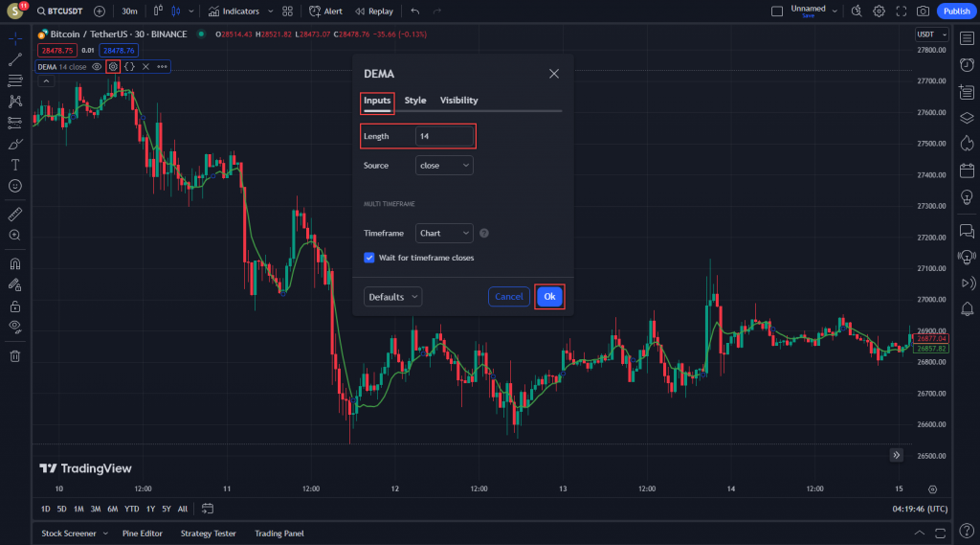Open the Timeframe Chart dropdown

coord(444,233)
